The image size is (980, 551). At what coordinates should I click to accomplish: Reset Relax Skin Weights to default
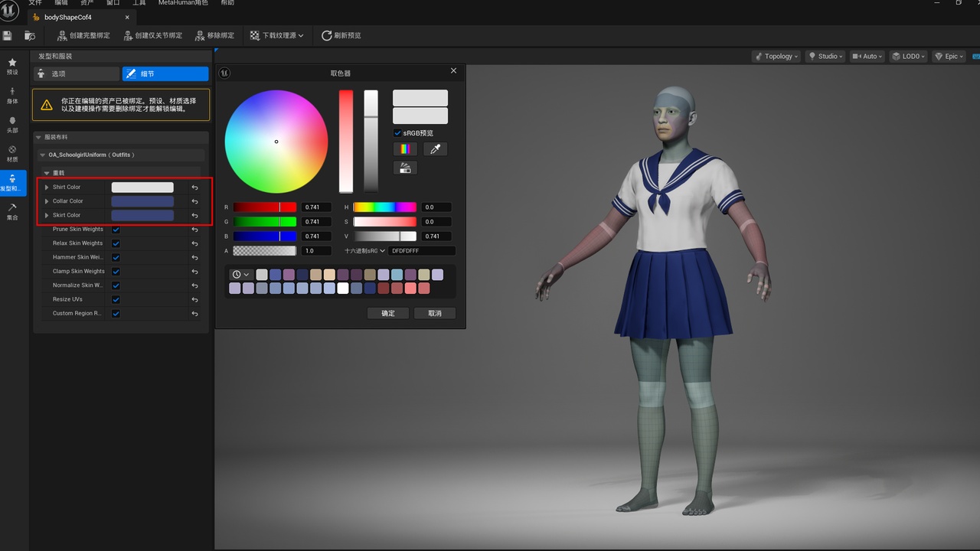pos(194,243)
